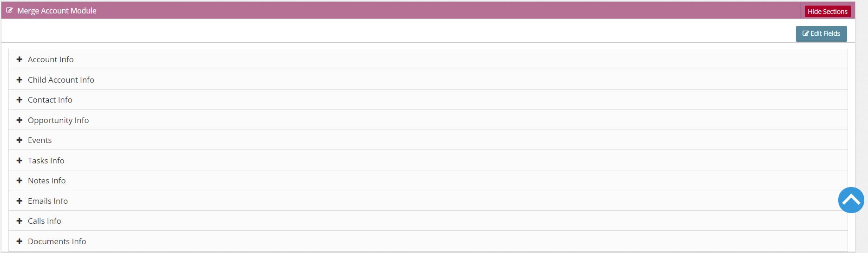Expand the Documents Info section
The image size is (868, 253).
[428, 241]
